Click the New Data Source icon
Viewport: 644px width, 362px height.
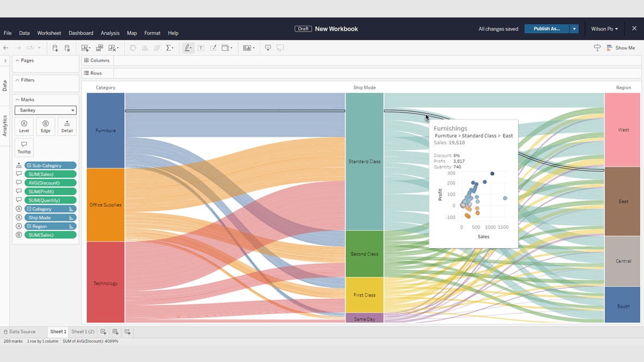coord(55,48)
